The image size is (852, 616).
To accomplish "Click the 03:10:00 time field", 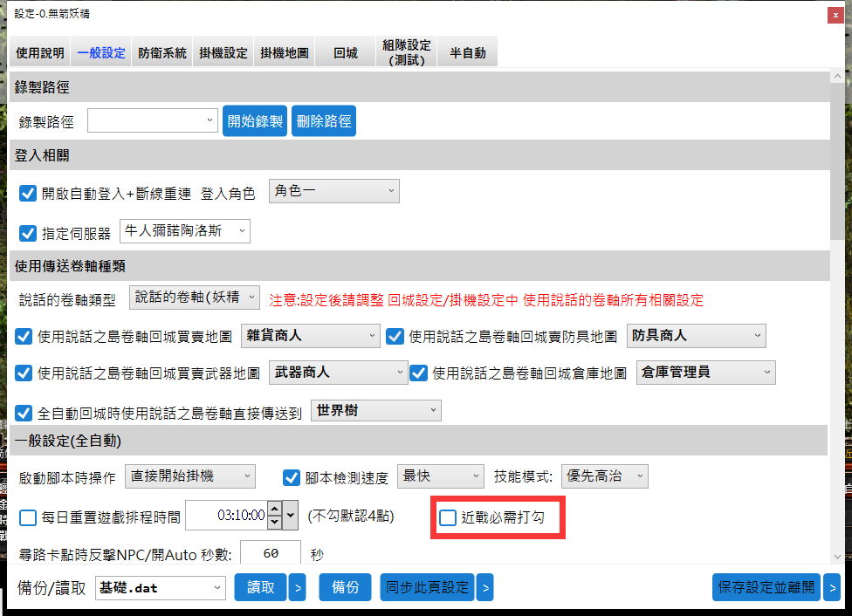I will pos(227,515).
